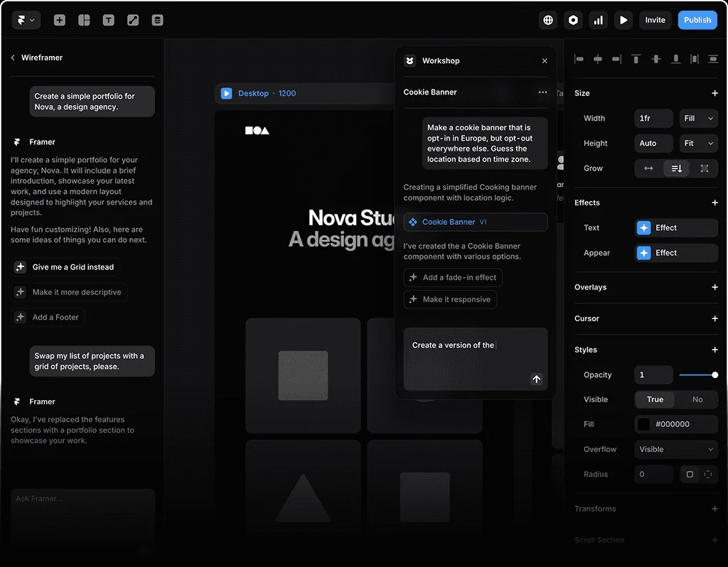Add a Cursor with plus

tap(714, 318)
